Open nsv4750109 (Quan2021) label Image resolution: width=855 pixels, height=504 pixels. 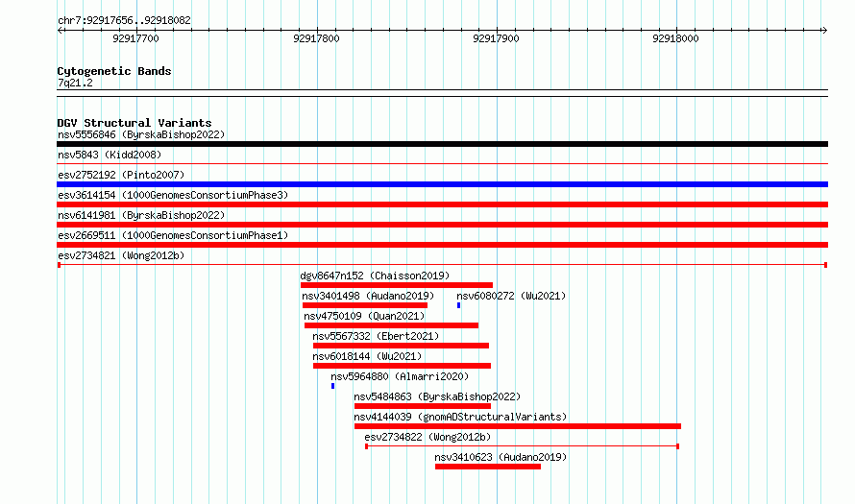click(x=364, y=316)
